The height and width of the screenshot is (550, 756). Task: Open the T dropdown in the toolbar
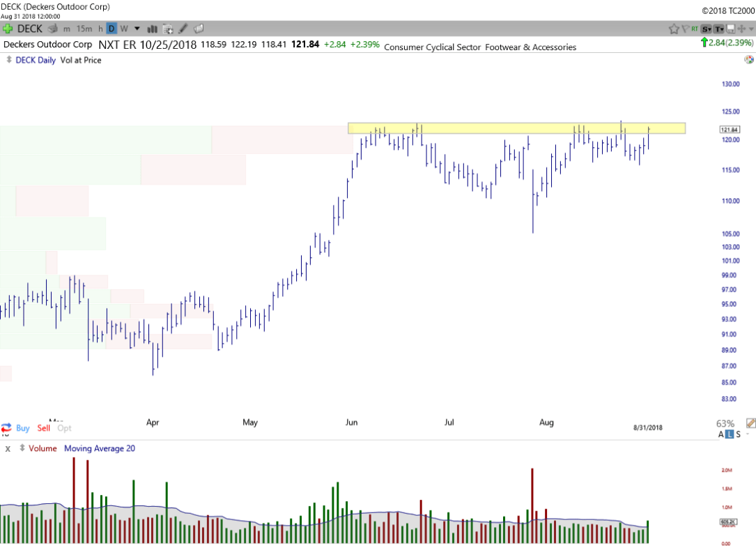pos(718,29)
